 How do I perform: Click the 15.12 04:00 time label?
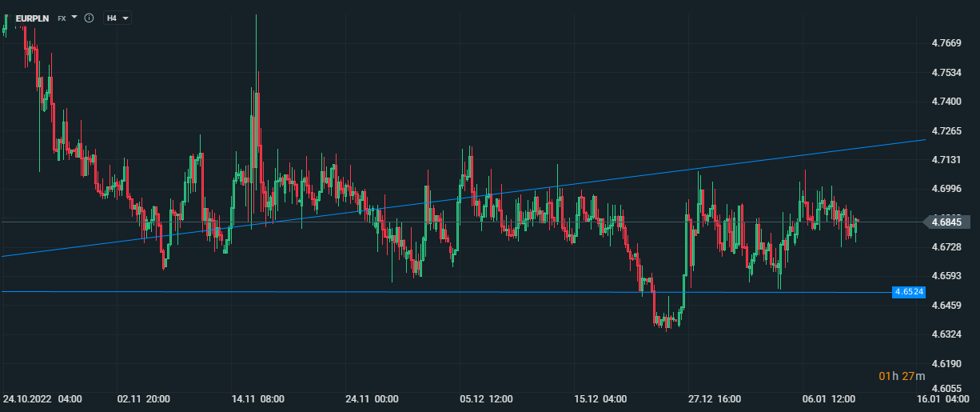tap(600, 398)
